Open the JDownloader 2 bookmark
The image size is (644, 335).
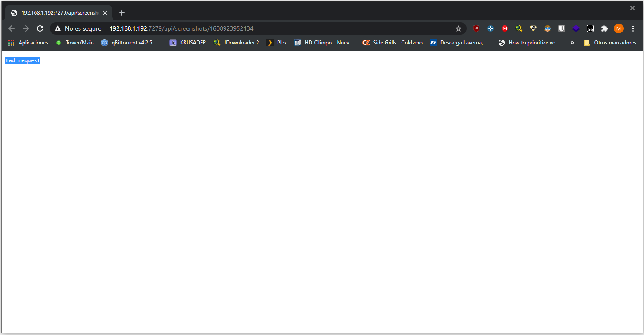236,43
